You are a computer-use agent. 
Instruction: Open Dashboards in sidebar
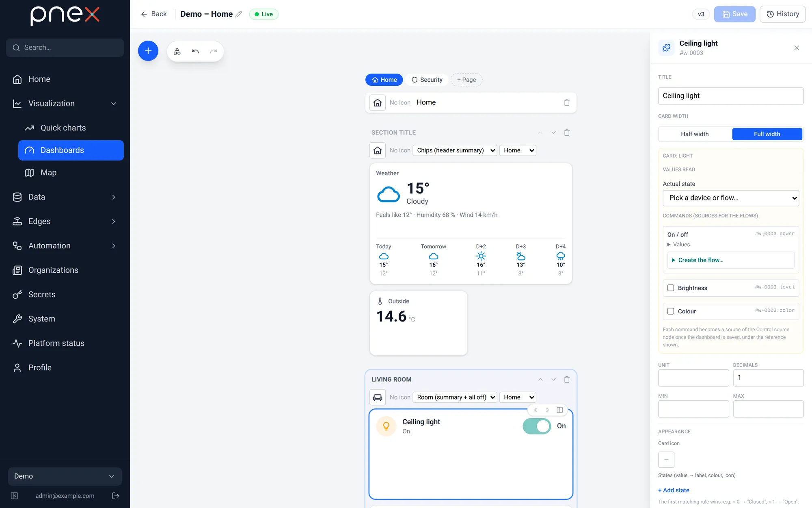click(71, 150)
